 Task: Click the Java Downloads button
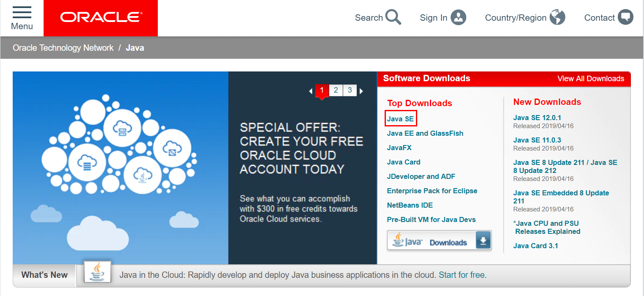click(439, 241)
